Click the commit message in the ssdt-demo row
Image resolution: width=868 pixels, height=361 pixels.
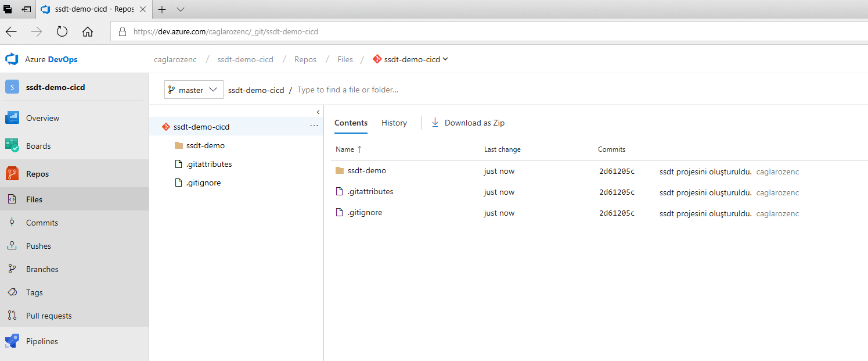coord(705,171)
